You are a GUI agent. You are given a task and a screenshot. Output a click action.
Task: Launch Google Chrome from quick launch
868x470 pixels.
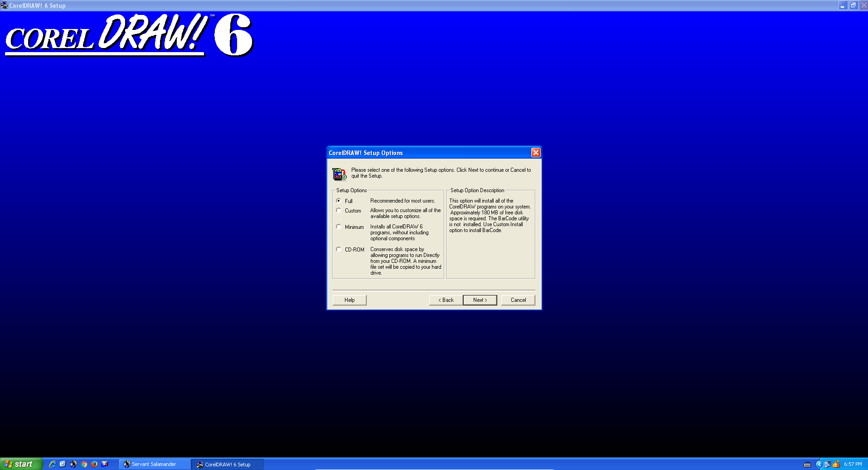coord(84,464)
